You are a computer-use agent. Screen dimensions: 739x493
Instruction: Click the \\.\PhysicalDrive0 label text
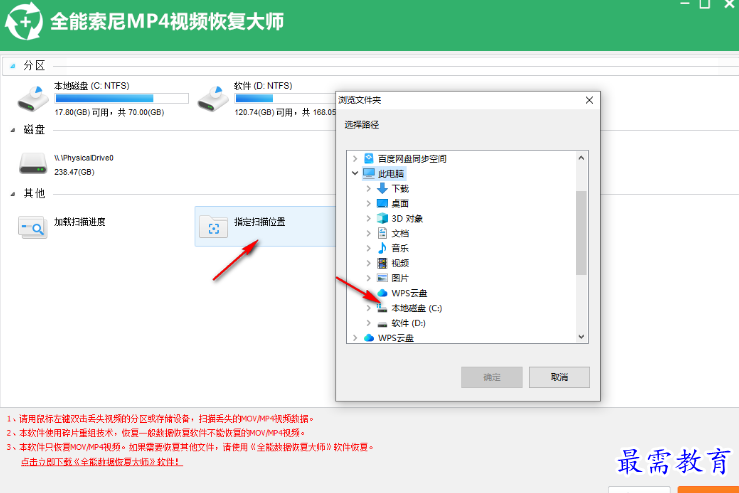(x=84, y=158)
